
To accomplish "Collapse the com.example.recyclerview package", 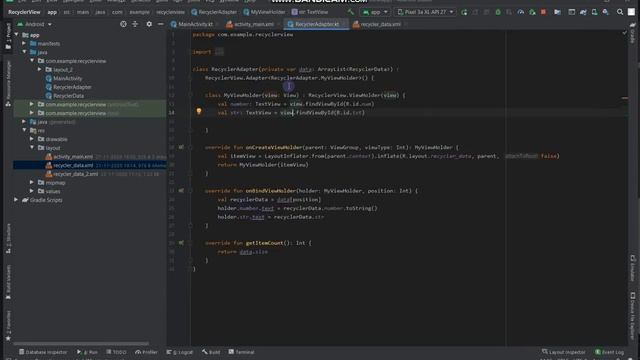I will click(x=32, y=61).
